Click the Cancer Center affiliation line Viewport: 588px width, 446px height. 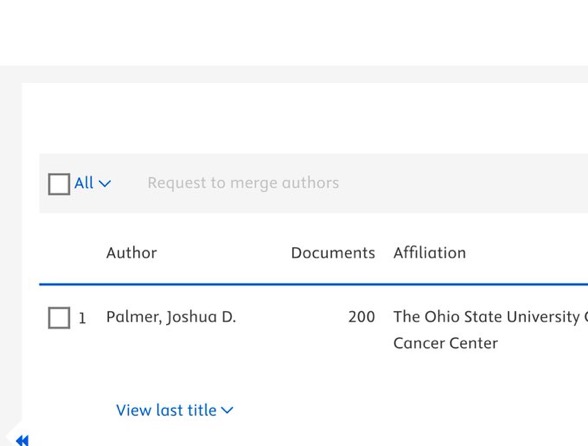[x=446, y=343]
